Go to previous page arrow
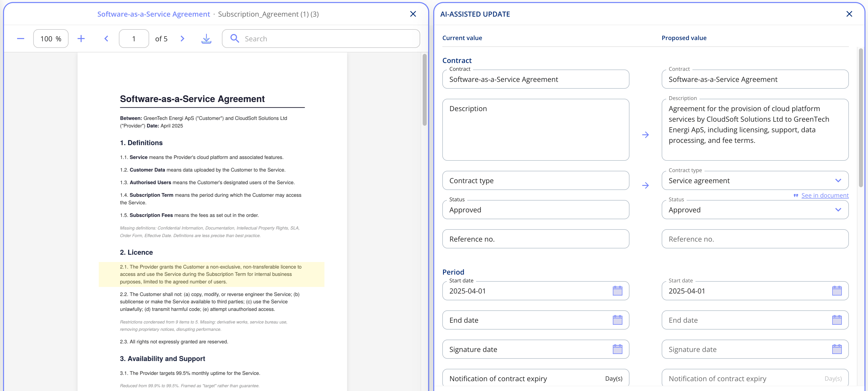The width and height of the screenshot is (868, 391). coord(107,39)
